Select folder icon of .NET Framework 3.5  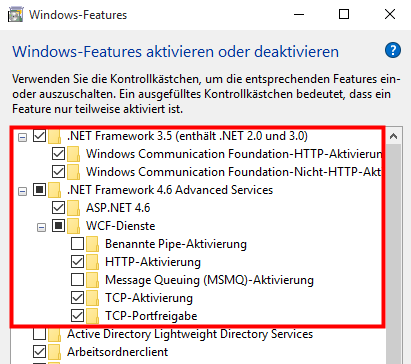click(55, 136)
